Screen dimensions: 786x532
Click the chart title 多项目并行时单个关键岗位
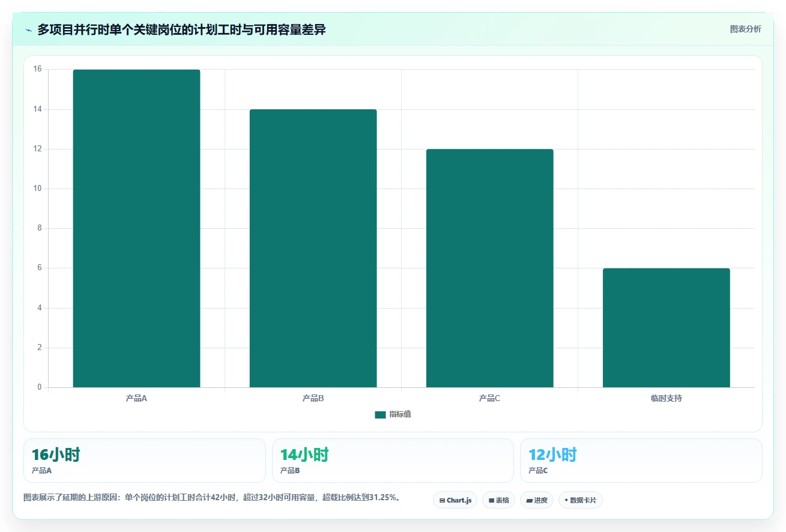181,29
